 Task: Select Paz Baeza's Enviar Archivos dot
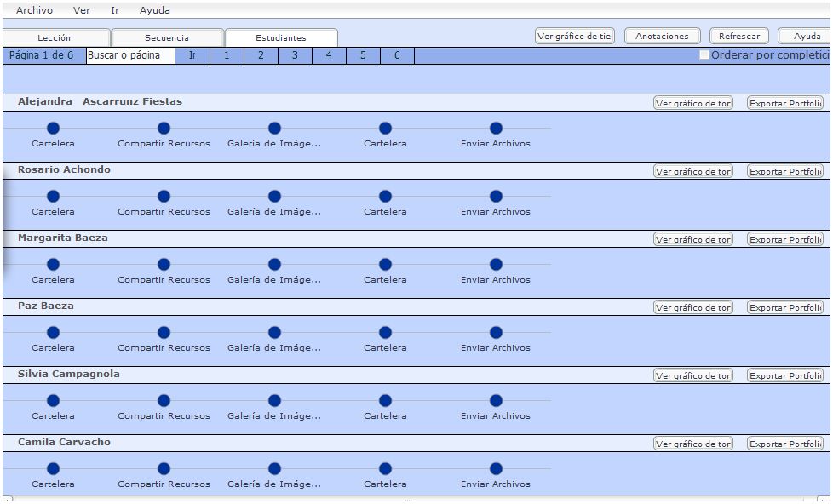tap(496, 333)
